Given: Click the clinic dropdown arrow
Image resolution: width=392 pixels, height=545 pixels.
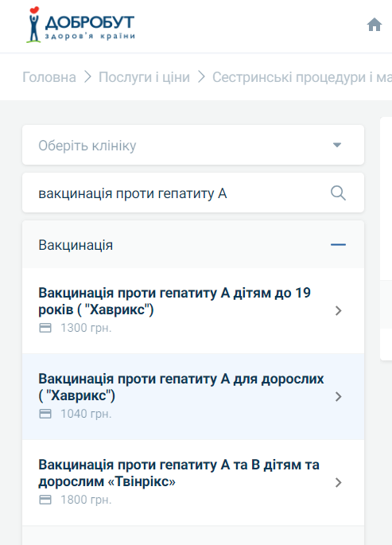Looking at the screenshot, I should (x=337, y=145).
